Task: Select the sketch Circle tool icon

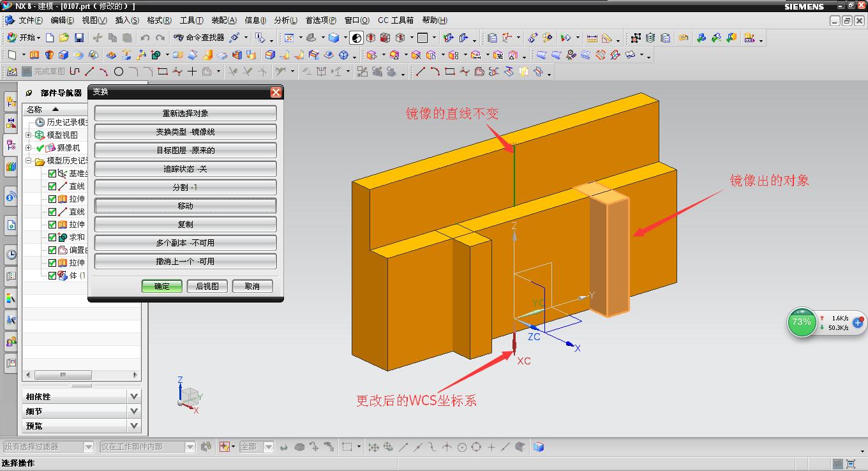Action: point(119,71)
